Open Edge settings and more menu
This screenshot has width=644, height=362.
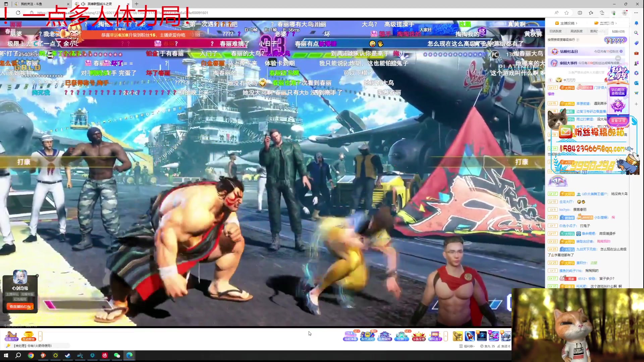[x=636, y=13]
